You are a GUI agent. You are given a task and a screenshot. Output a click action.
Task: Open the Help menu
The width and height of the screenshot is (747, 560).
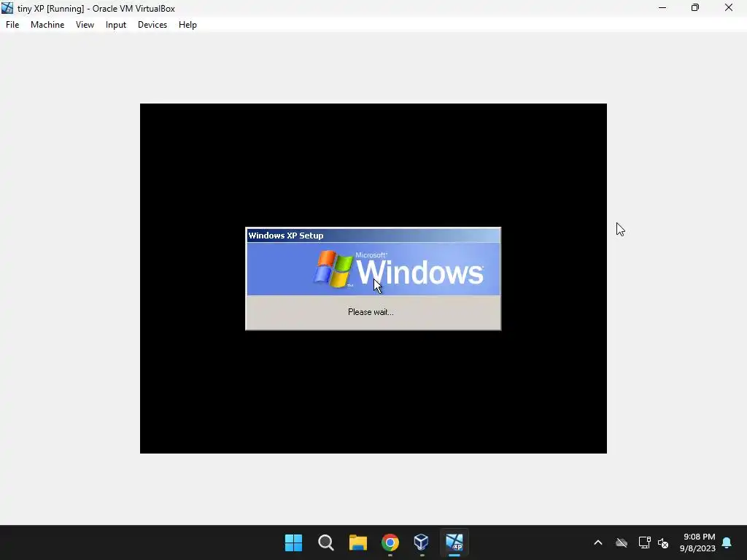pyautogui.click(x=187, y=25)
